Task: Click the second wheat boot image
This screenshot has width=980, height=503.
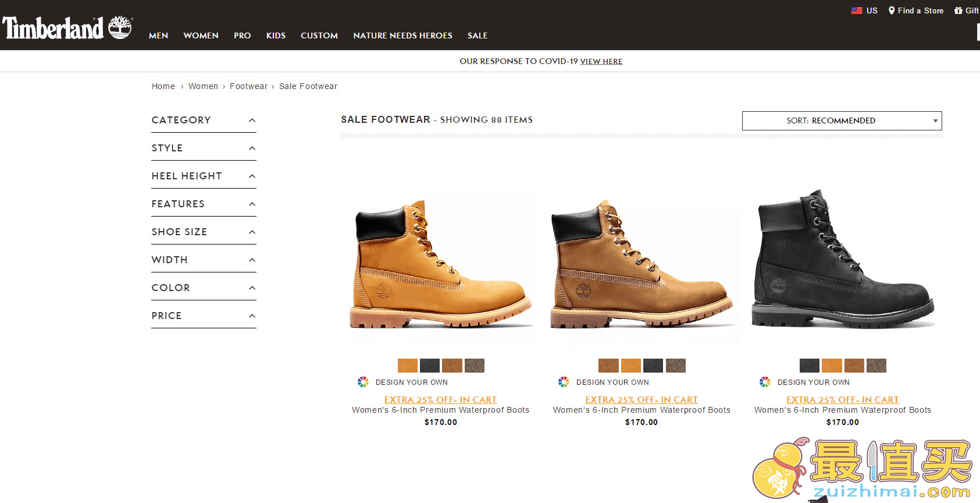Action: pyautogui.click(x=643, y=265)
